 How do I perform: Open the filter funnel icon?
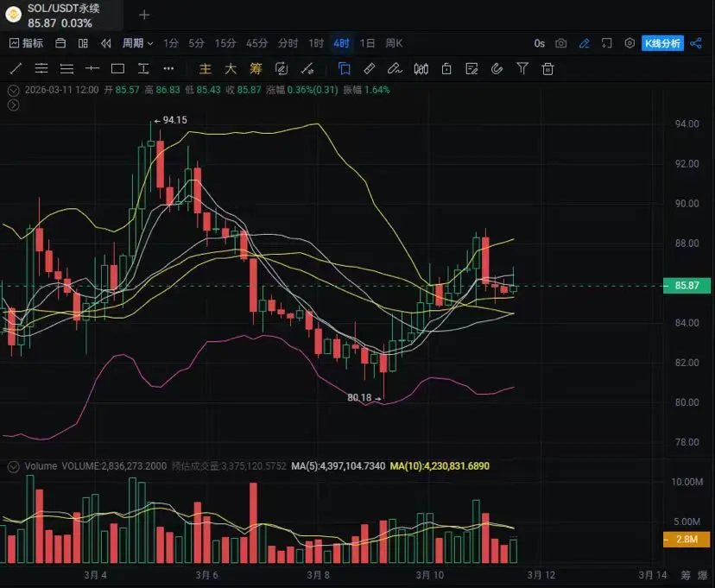522,69
